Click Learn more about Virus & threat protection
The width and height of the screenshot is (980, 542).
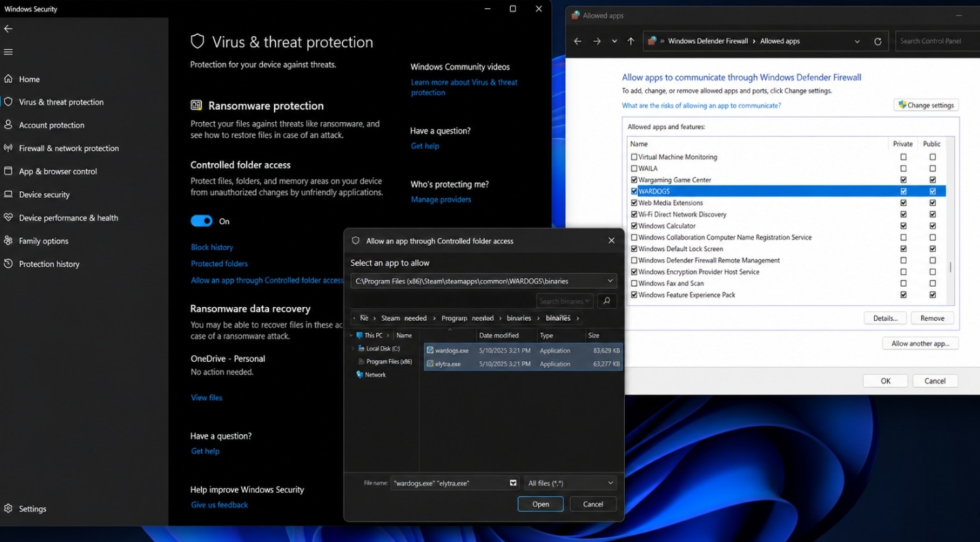[x=464, y=87]
